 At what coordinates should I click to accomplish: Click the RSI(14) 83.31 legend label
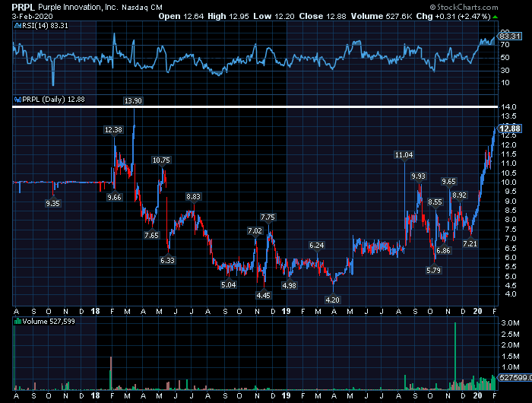(45, 25)
